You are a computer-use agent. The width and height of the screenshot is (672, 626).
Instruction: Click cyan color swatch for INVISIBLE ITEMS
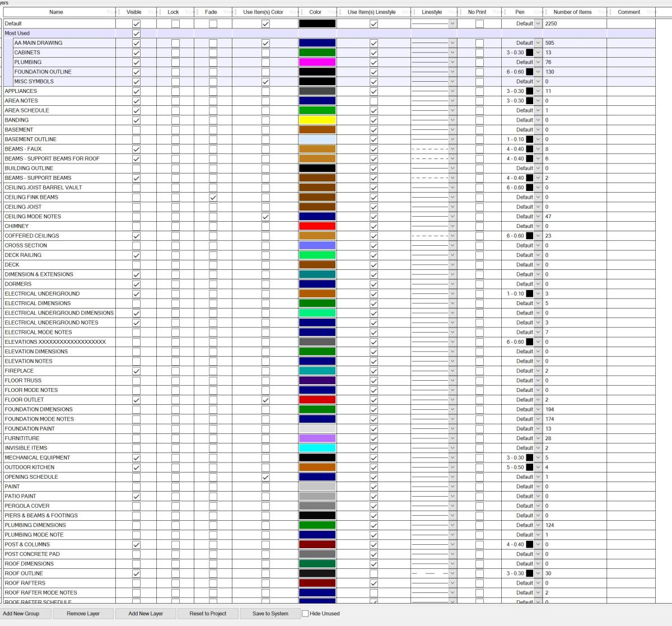pos(317,448)
